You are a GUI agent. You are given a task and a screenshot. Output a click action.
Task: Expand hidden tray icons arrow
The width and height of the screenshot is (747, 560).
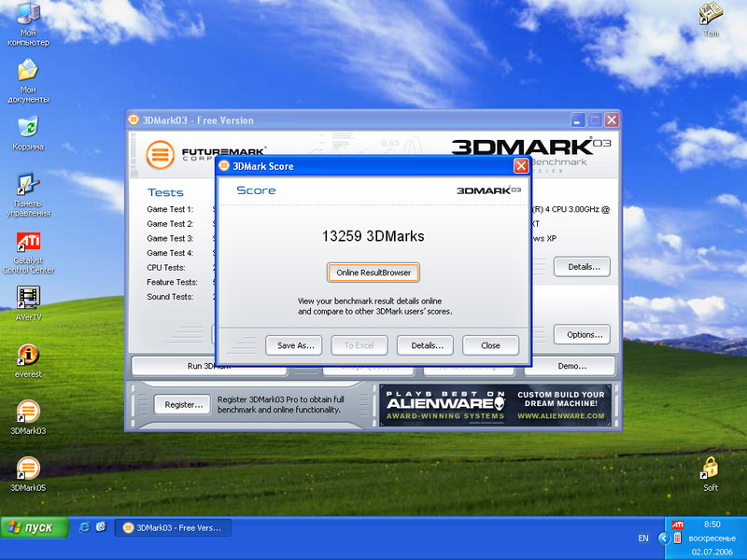click(x=663, y=539)
